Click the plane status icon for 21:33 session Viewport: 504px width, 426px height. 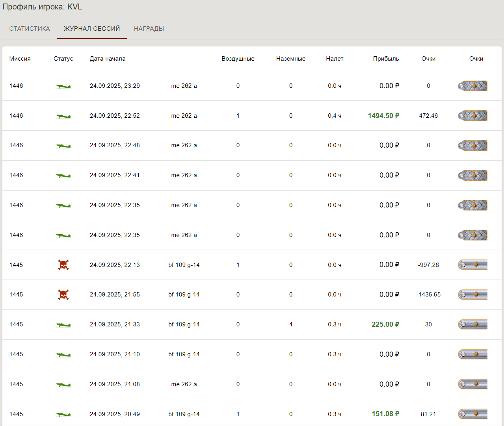pyautogui.click(x=63, y=325)
